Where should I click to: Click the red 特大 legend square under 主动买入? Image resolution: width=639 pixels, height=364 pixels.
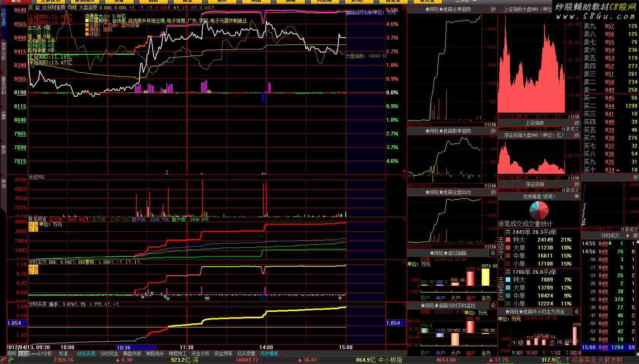point(508,240)
